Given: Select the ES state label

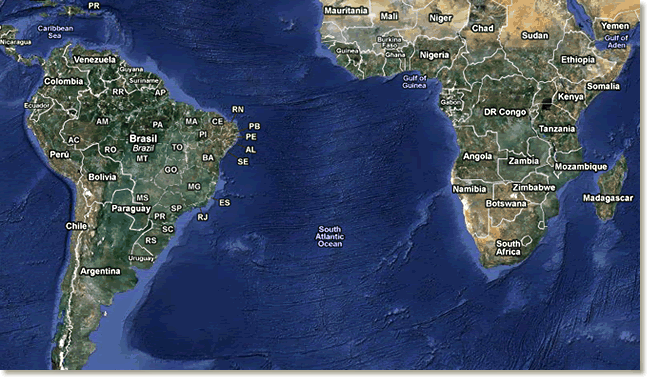Looking at the screenshot, I should (x=224, y=203).
